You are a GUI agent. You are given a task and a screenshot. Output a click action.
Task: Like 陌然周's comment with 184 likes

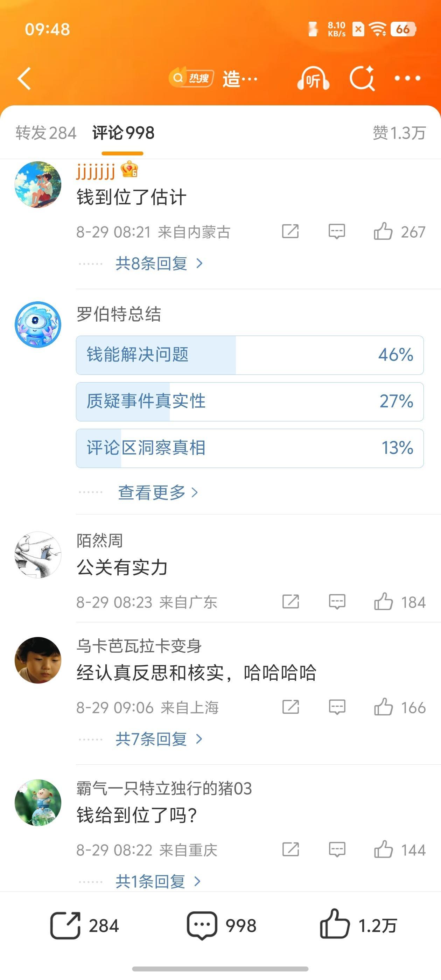coord(383,601)
